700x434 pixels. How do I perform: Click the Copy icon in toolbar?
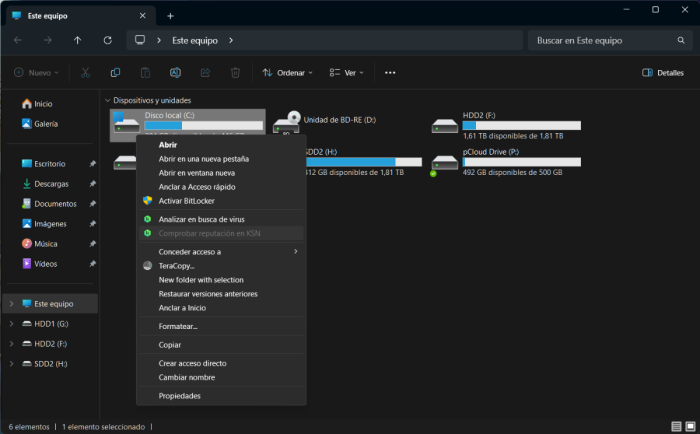tap(116, 73)
